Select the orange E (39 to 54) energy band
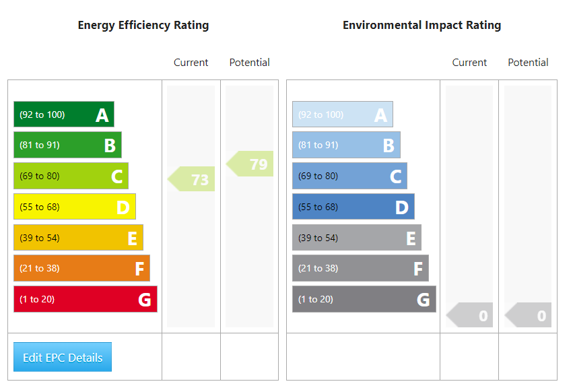573x392 pixels. [x=78, y=238]
